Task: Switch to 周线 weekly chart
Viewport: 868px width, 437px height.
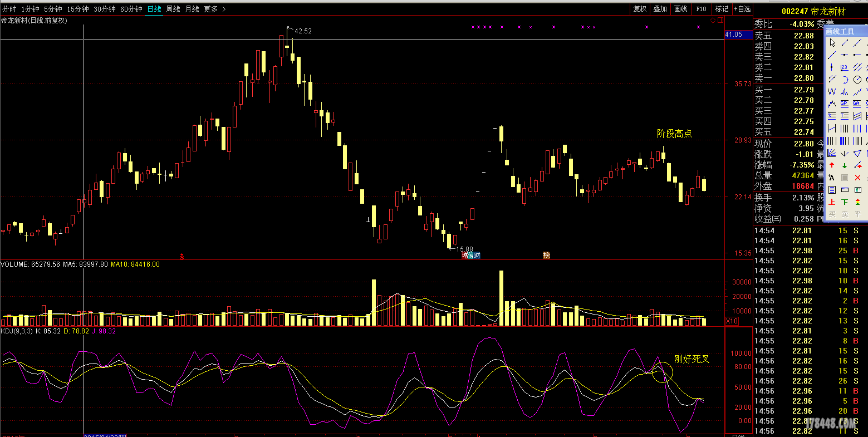Action: coord(173,9)
